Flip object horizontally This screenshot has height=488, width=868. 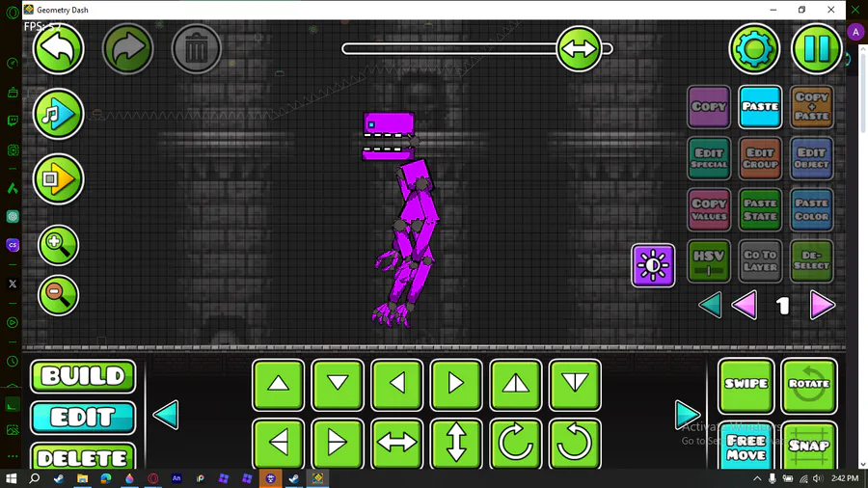[397, 444]
